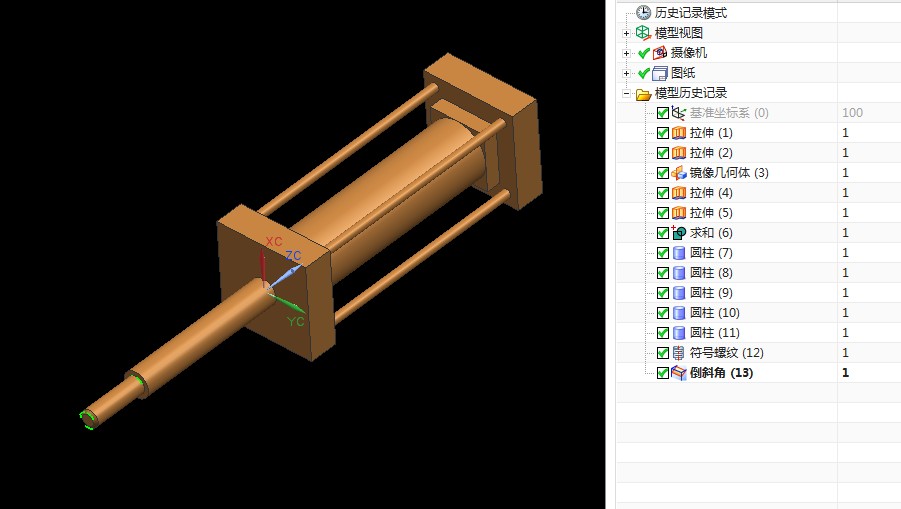
Task: Toggle the 求和 (6) checkbox
Action: point(663,233)
